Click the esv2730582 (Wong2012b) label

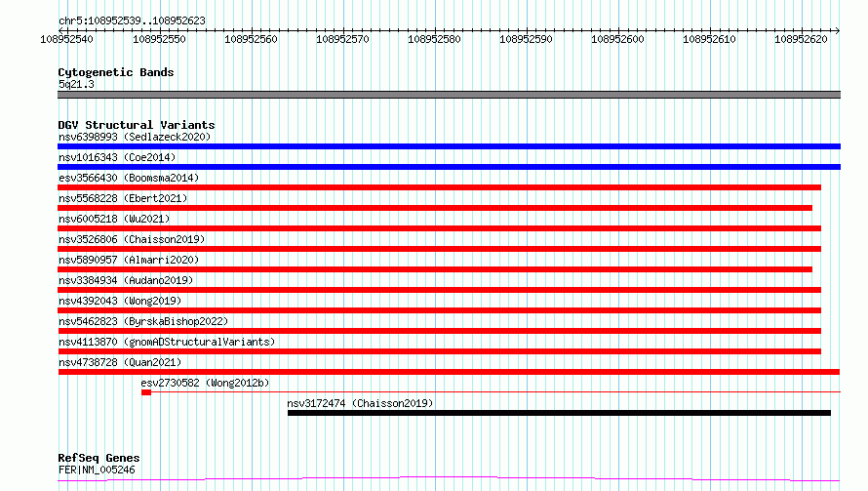pyautogui.click(x=205, y=383)
